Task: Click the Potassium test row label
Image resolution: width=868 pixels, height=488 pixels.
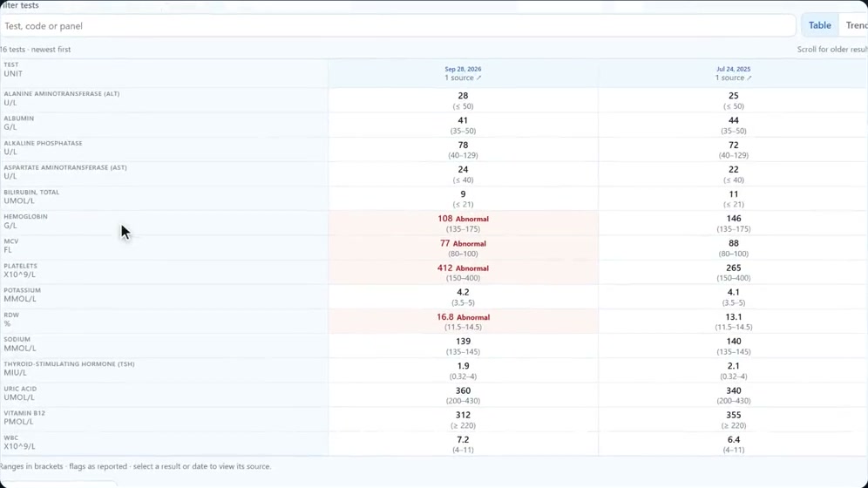Action: (x=22, y=290)
